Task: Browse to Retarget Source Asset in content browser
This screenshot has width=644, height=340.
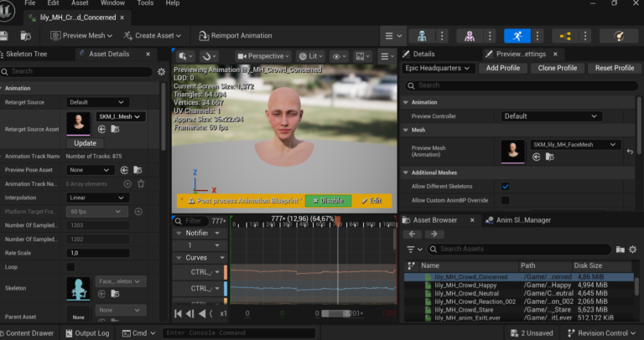Action: click(115, 129)
